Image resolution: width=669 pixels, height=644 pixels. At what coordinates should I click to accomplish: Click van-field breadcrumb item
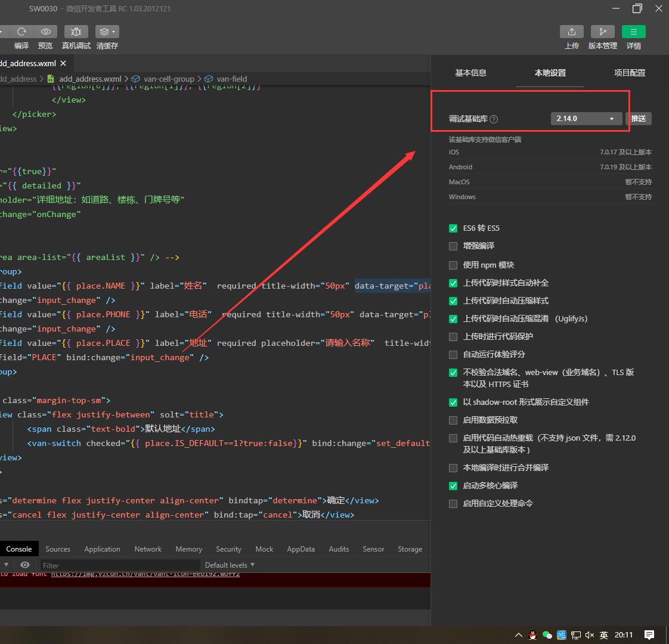tap(232, 79)
